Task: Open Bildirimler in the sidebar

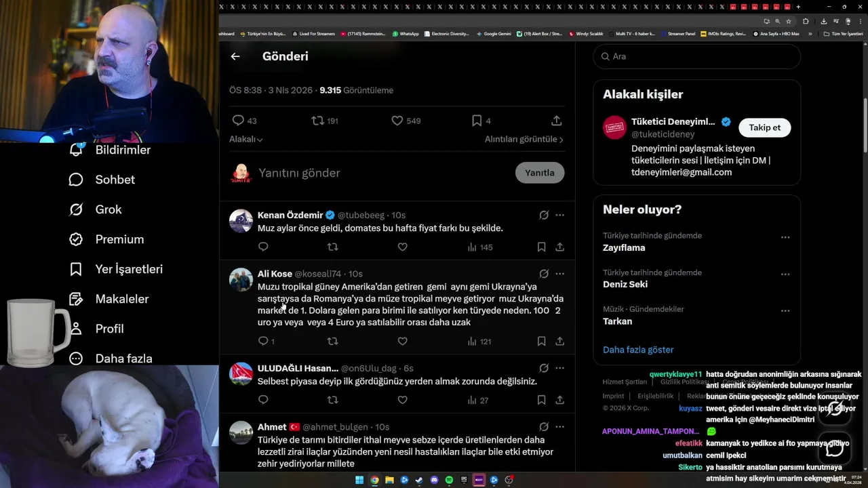Action: 110,150
